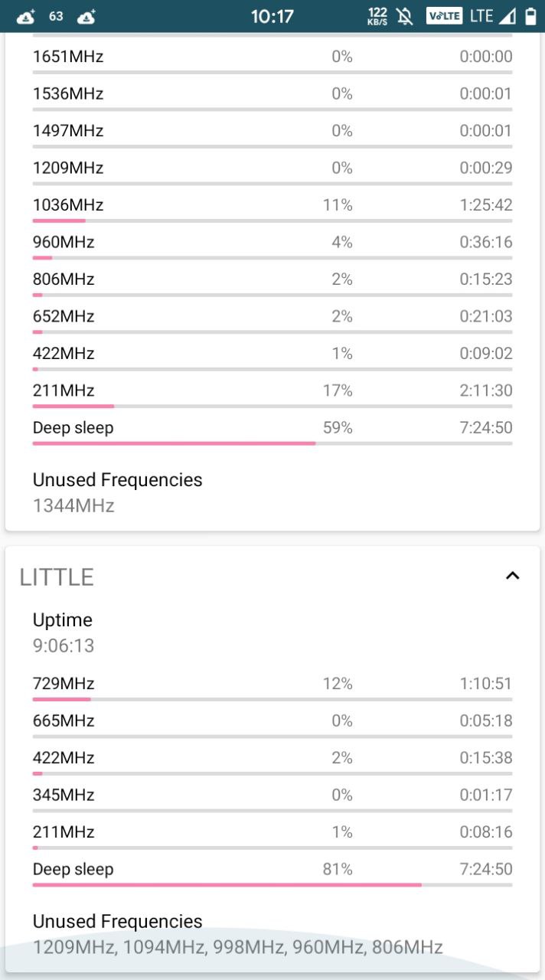Tap the 122 KB/s network speed indicator
Screen dimensions: 545x980
(x=377, y=16)
